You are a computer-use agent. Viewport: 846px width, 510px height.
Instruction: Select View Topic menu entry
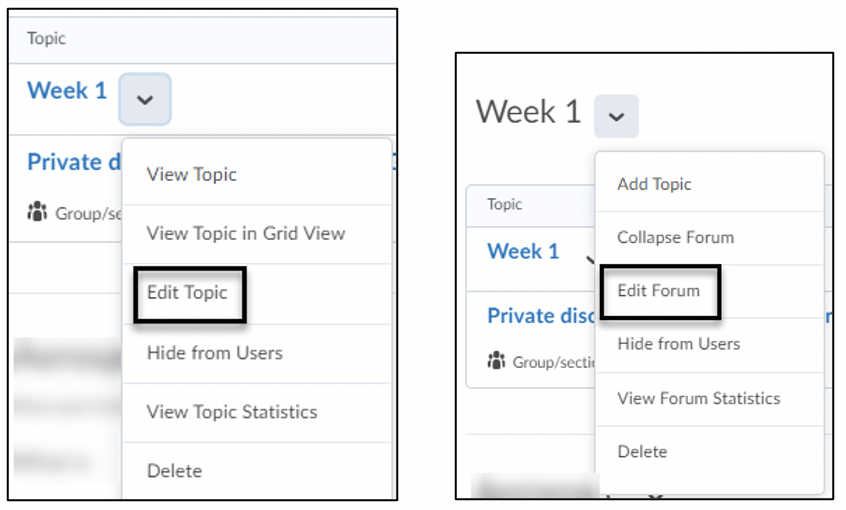click(x=191, y=174)
